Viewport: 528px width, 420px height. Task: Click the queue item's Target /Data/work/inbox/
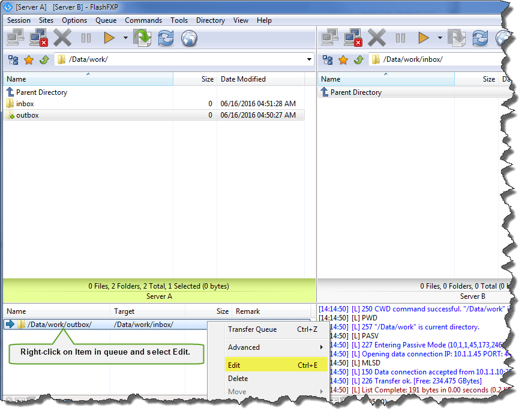click(x=144, y=325)
